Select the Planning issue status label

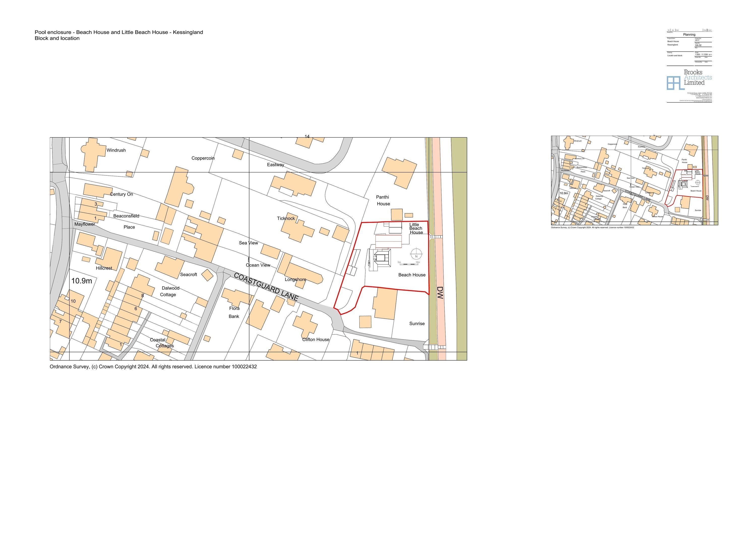click(x=689, y=35)
